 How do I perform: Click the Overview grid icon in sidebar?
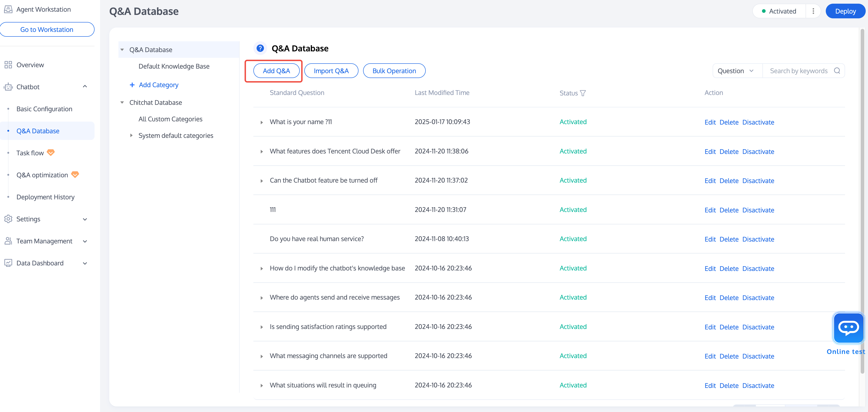(x=8, y=65)
